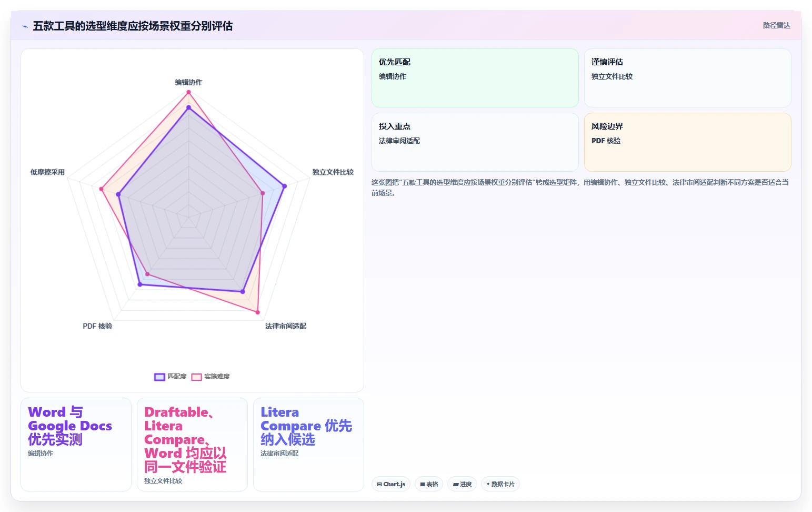Screen dimensions: 812x512
Task: Select the Chart.js tag
Action: pos(391,484)
